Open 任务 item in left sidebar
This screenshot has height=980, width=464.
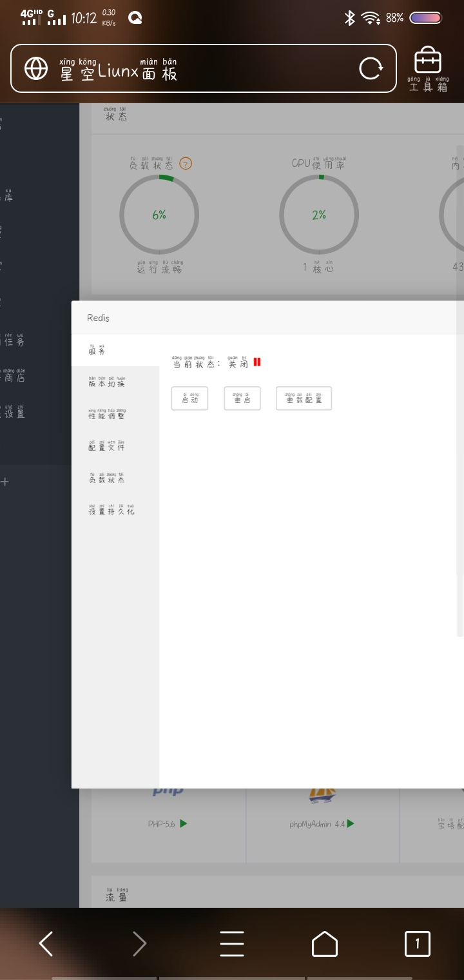14,340
